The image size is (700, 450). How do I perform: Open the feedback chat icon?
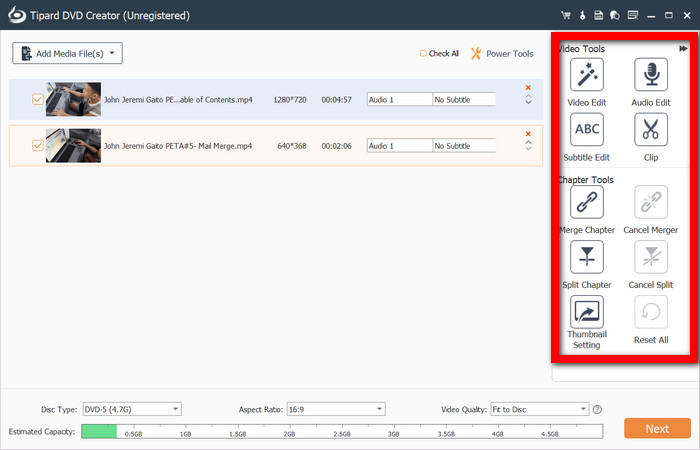click(x=615, y=15)
